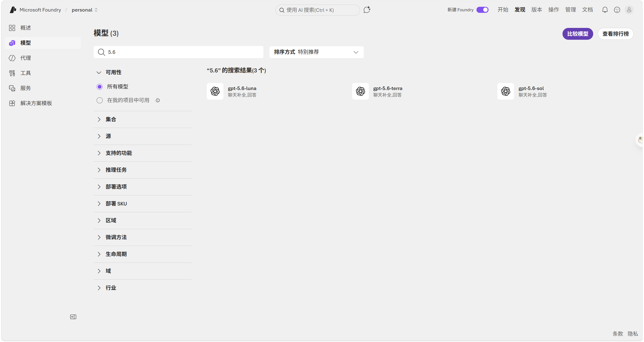The width and height of the screenshot is (644, 342).
Task: Select the 所有模型 radio button
Action: tap(100, 87)
